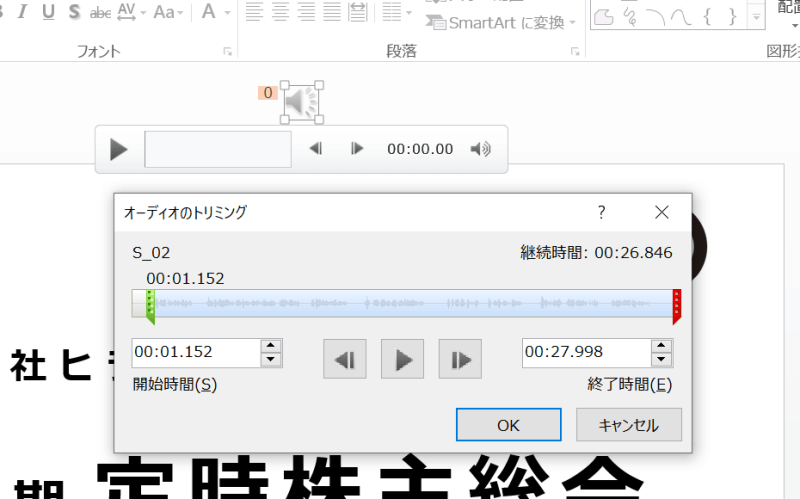Decrease start time with down spinner
Viewport: 800px width, 499px height.
coord(271,359)
